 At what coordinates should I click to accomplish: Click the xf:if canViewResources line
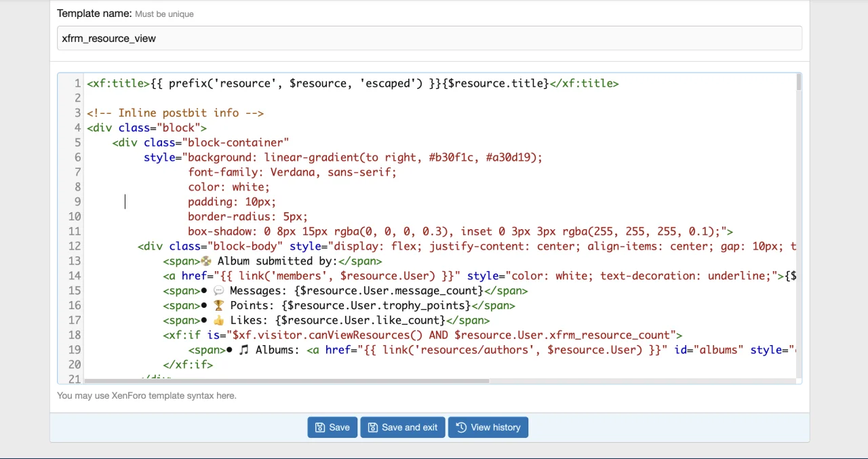(422, 335)
